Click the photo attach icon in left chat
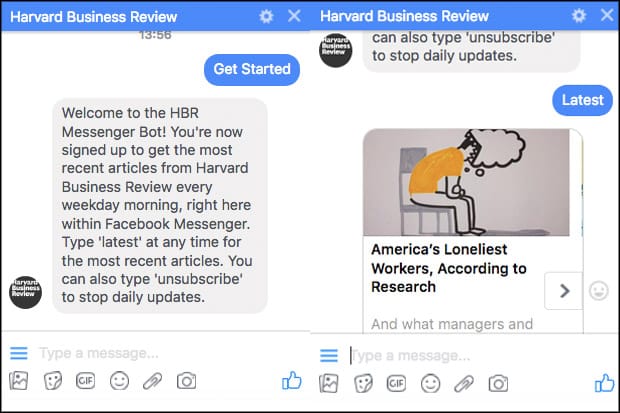Image resolution: width=620 pixels, height=413 pixels. click(x=19, y=381)
